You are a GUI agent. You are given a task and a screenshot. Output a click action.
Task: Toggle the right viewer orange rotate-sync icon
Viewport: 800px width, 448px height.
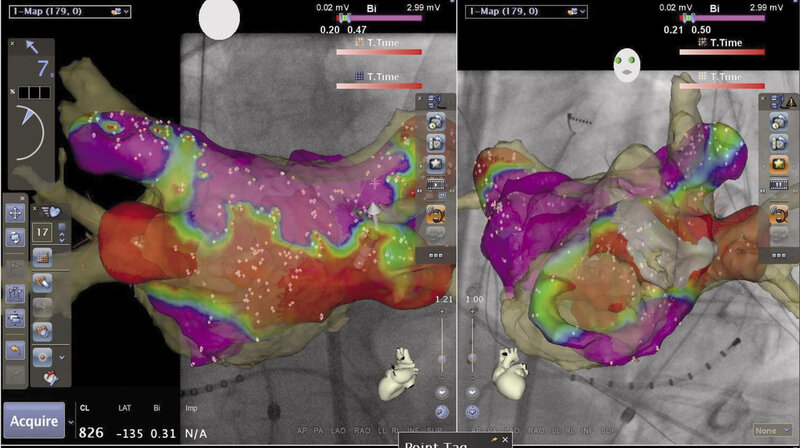[779, 214]
